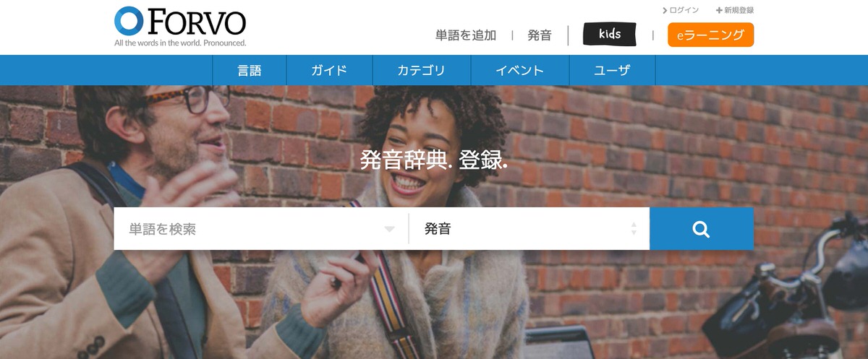Click the up-down arrows on 発音 selector
This screenshot has height=359, width=868.
pos(634,229)
